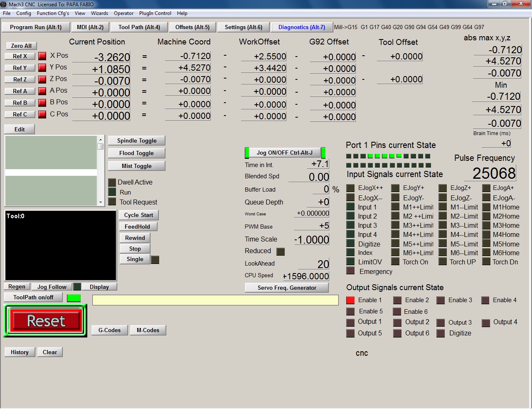Click the Dwell Active indicator LED
This screenshot has width=532, height=409.
tap(112, 182)
